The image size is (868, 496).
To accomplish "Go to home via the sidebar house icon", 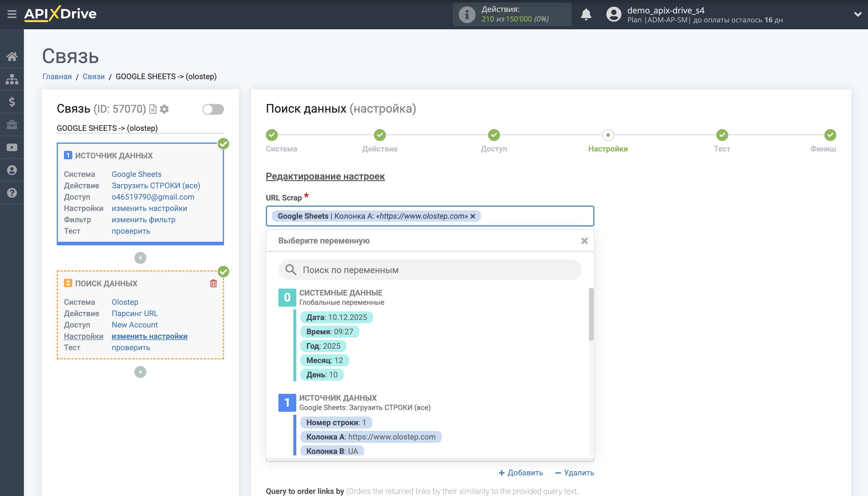I will coord(12,56).
